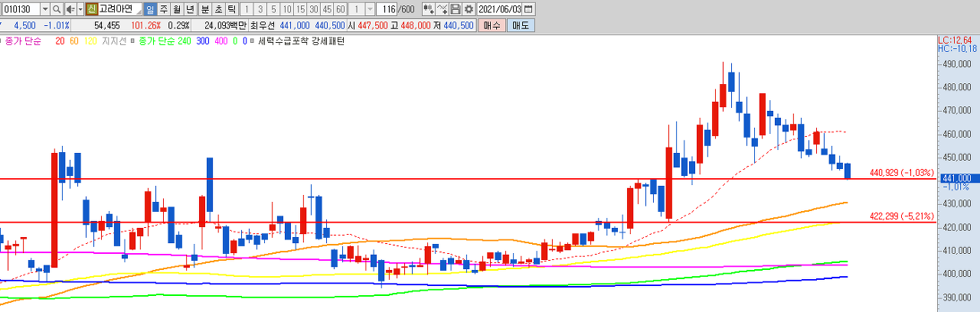Click the orange 60 moving average label
Viewport: 980px width, 312px height.
pos(73,41)
